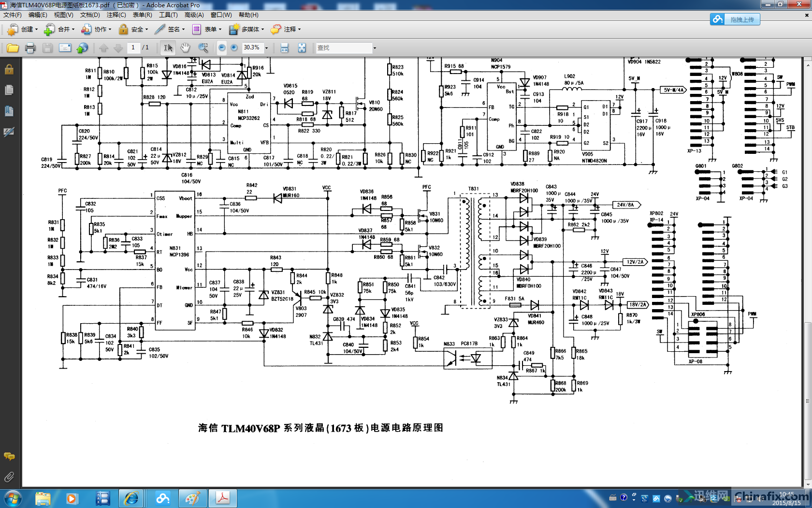
Task: Choose the Select text cursor tool
Action: pyautogui.click(x=168, y=48)
